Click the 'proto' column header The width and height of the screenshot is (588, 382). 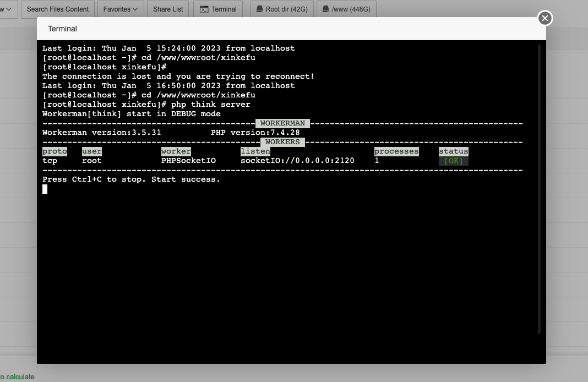click(55, 151)
